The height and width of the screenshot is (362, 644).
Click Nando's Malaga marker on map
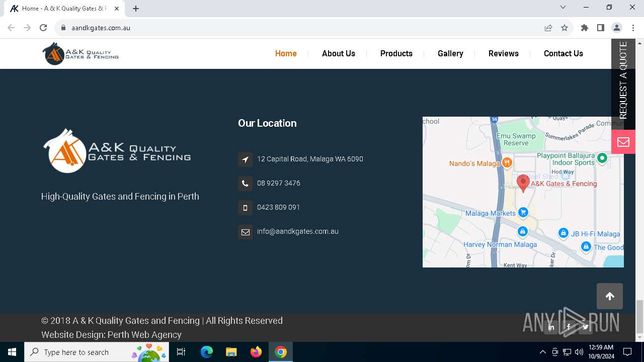[507, 162]
